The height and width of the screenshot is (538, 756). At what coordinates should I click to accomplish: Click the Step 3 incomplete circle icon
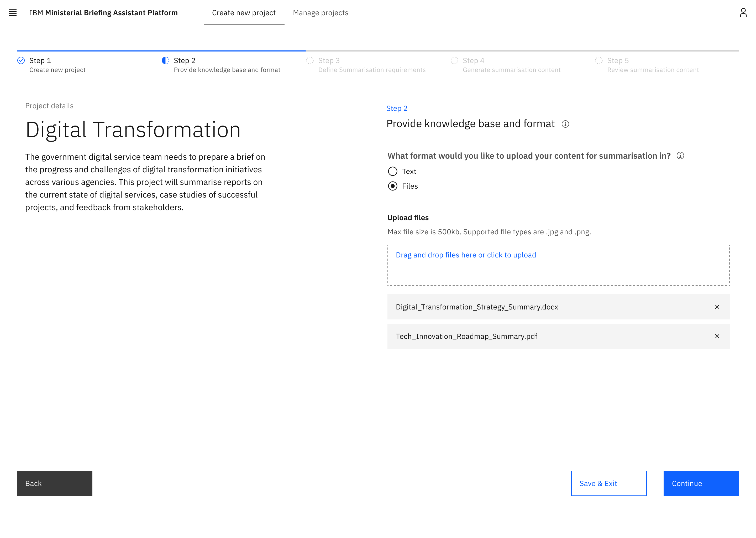click(310, 60)
